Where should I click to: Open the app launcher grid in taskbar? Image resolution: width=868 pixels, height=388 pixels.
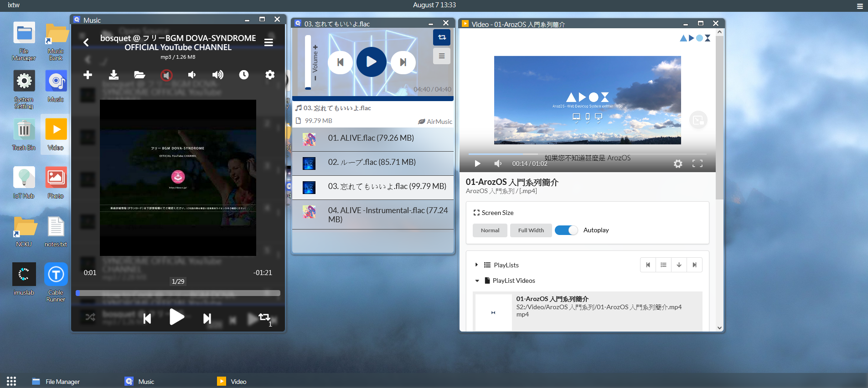click(x=11, y=381)
